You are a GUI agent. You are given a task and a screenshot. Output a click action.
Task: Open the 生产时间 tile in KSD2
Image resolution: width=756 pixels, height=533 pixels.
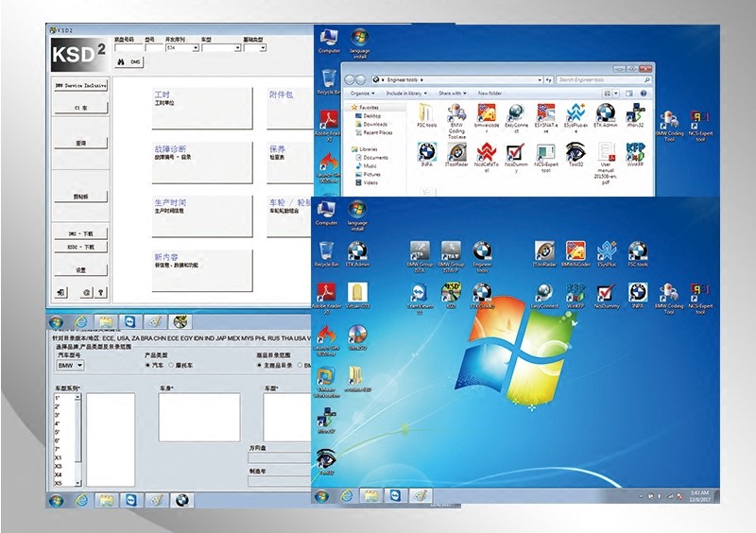(x=202, y=216)
